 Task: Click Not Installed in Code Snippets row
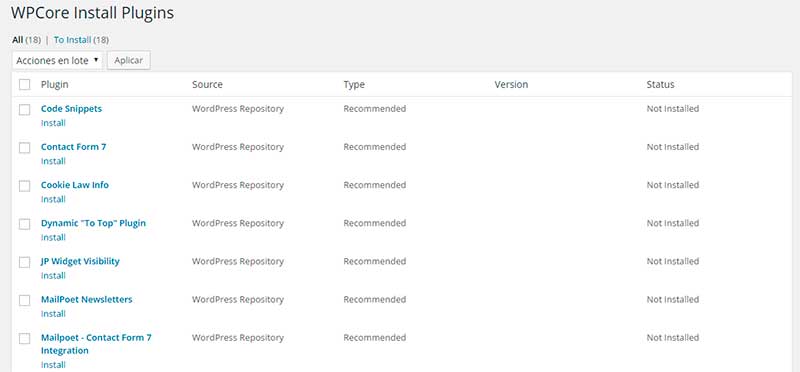tap(672, 109)
